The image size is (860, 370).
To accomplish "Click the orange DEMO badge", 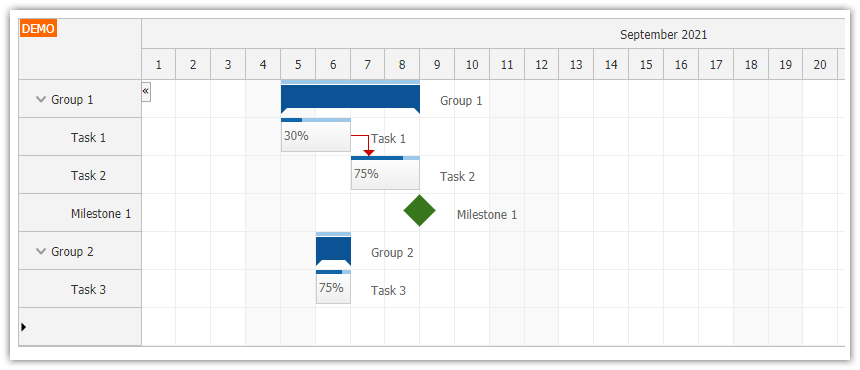I will [x=38, y=29].
